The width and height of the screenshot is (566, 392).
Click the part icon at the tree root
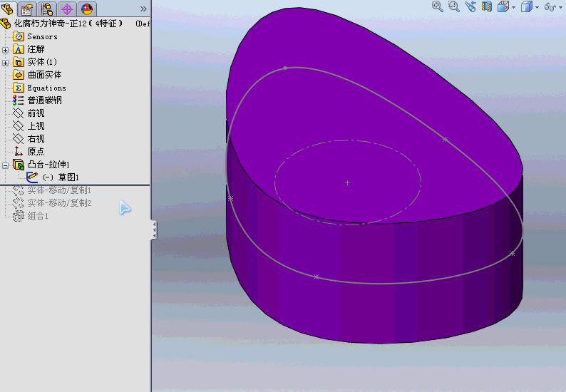(6, 24)
